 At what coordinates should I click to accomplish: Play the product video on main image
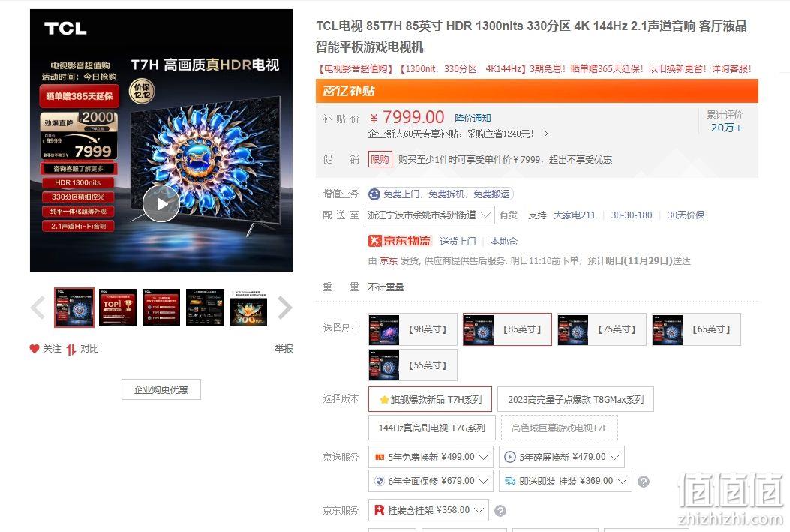coord(161,203)
